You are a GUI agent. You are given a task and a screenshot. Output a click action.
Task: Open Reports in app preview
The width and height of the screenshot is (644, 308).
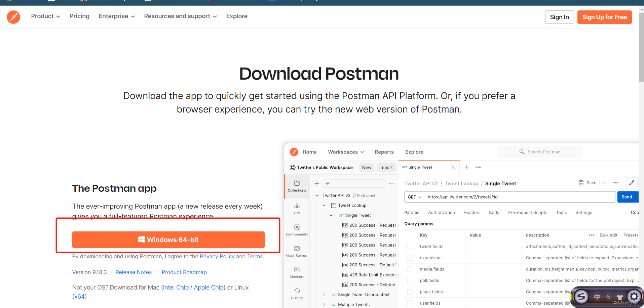click(x=384, y=152)
